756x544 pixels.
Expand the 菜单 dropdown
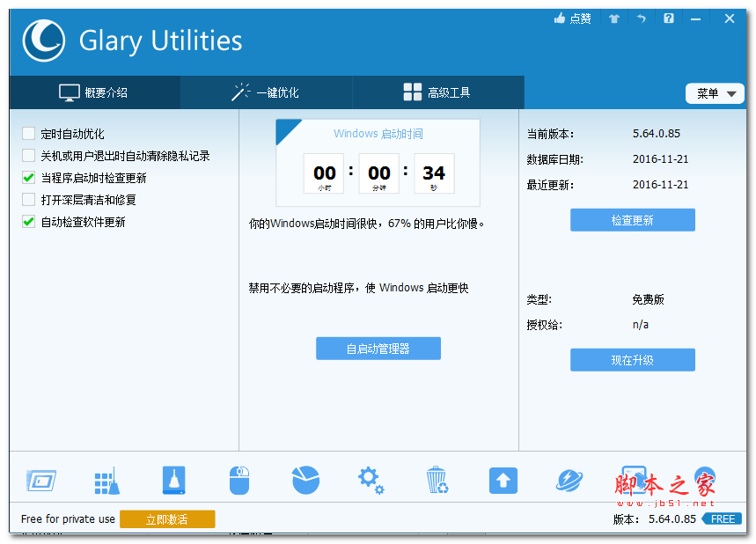click(x=715, y=93)
